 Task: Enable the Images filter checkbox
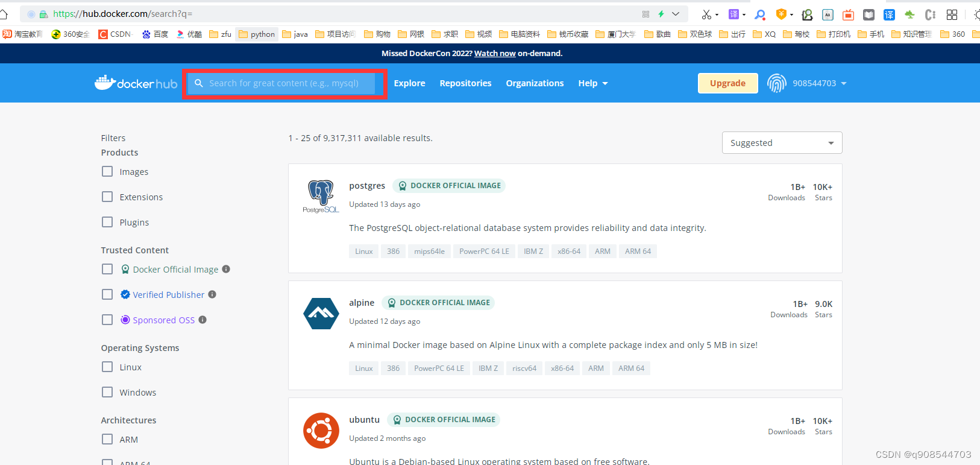(x=107, y=171)
